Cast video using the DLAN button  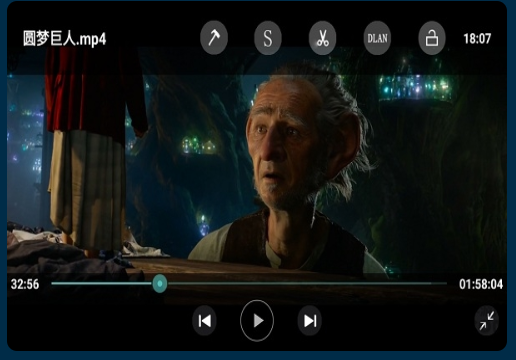(x=377, y=38)
